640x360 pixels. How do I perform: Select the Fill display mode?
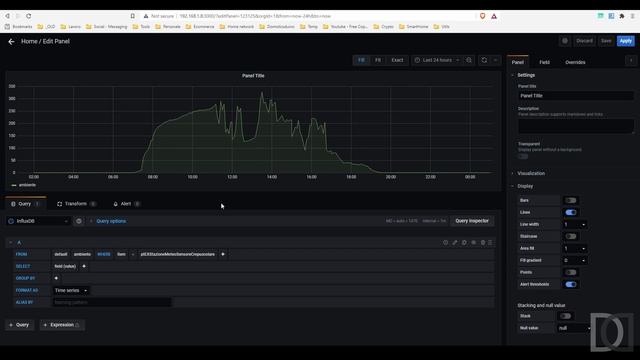point(361,60)
